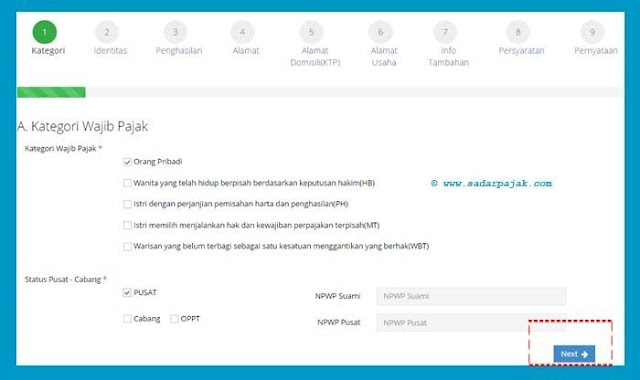Viewport: 640px width, 380px height.
Task: Click the blue Next button
Action: [x=574, y=354]
